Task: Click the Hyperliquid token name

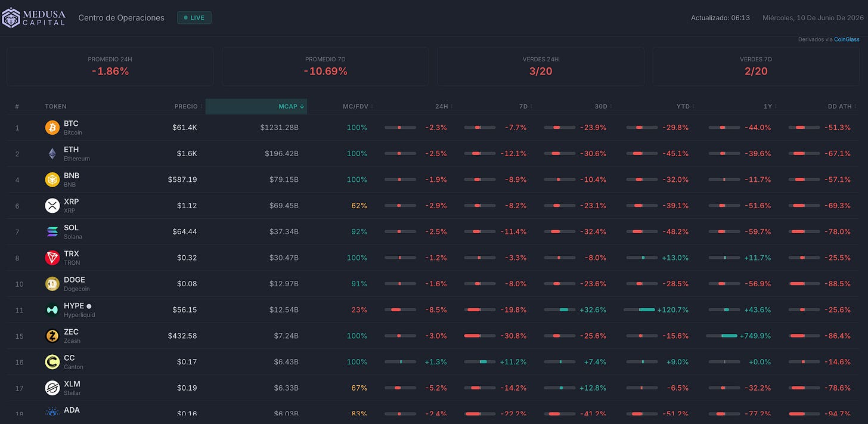Action: coord(79,315)
